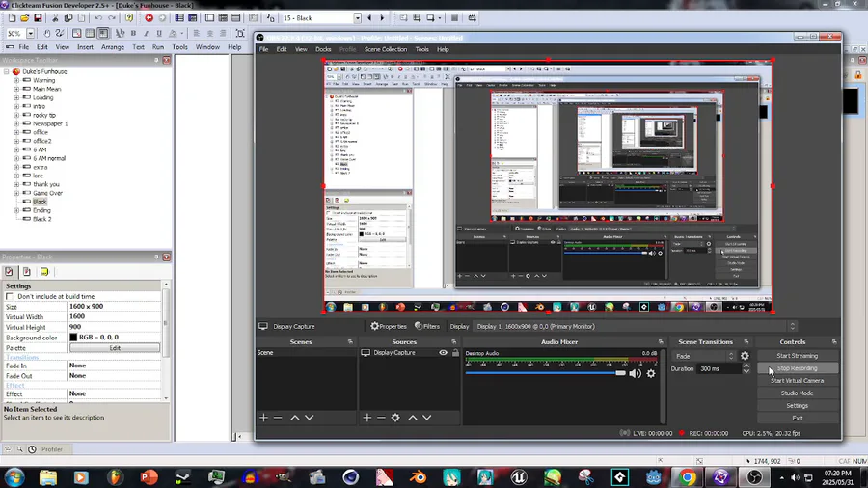Click Add scene plus icon in OBS Scenes
Viewport: 868px width, 488px height.
point(263,418)
